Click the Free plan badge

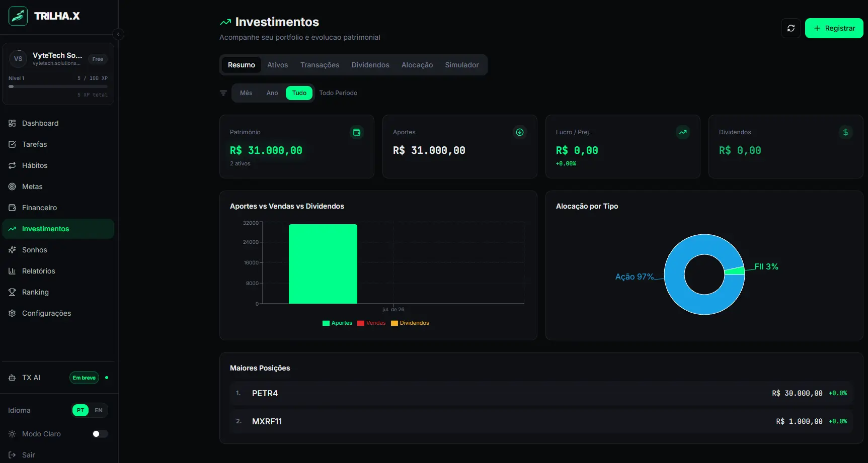click(x=98, y=59)
